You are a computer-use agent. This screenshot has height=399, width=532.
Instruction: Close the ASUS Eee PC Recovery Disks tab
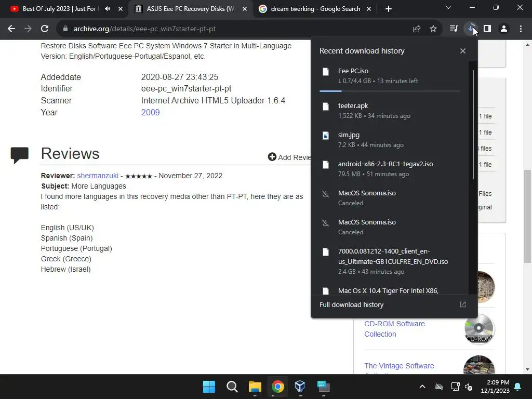click(245, 9)
